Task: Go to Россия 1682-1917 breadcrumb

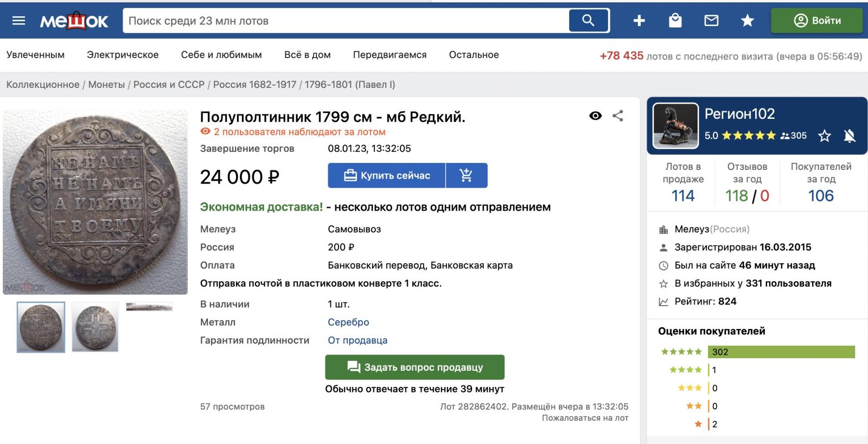Action: (254, 85)
